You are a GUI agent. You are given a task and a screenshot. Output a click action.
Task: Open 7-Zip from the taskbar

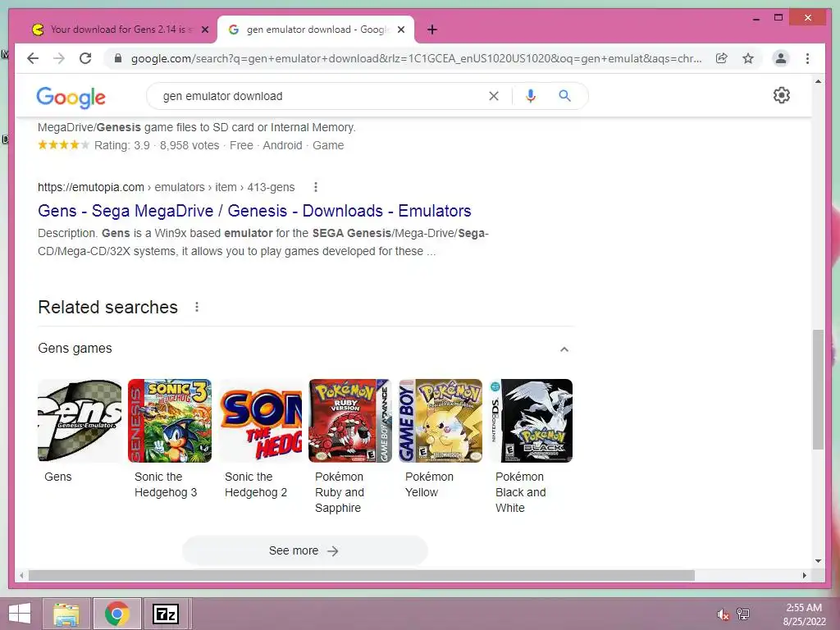coord(166,614)
